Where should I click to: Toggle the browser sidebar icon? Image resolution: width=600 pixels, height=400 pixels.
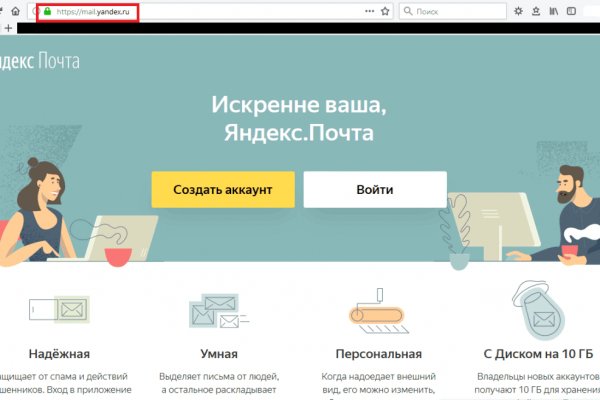pyautogui.click(x=573, y=11)
